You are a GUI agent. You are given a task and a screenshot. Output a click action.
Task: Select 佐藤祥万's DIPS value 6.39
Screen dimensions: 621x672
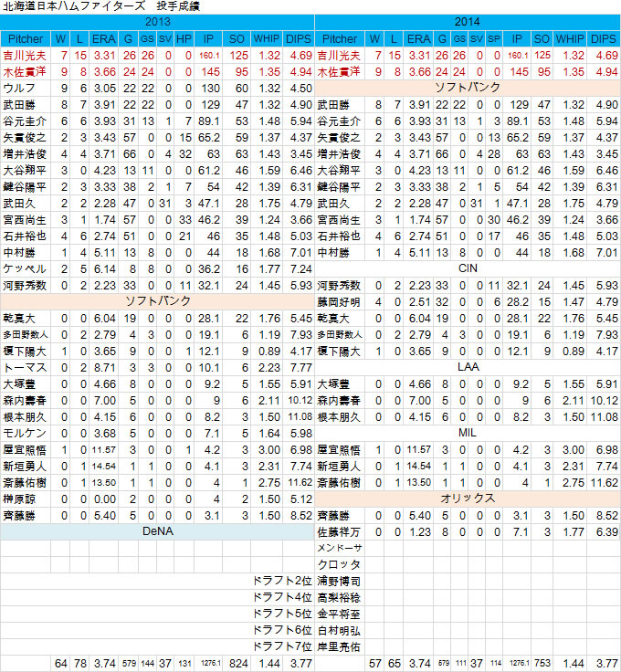(607, 532)
